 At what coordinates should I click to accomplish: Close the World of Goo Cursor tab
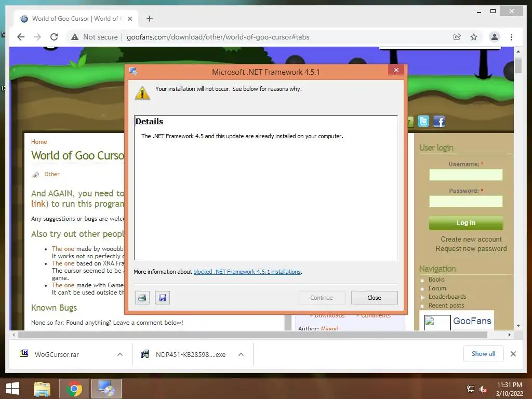click(129, 19)
